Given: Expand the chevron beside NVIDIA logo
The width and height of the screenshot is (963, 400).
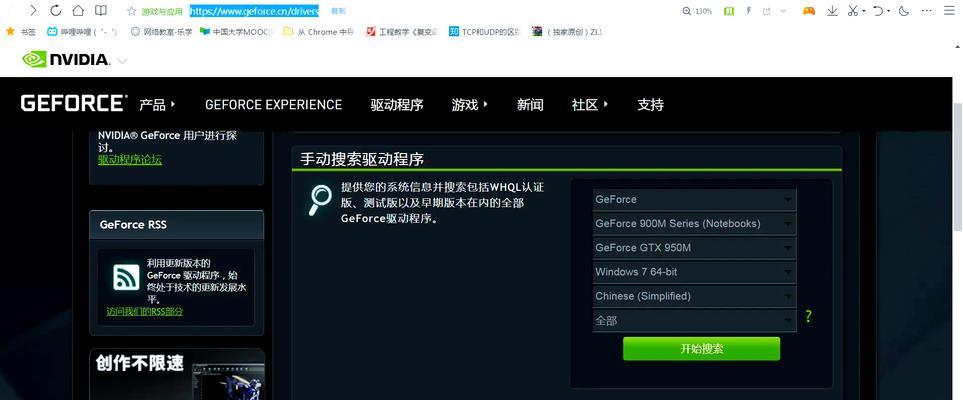Looking at the screenshot, I should (122, 60).
